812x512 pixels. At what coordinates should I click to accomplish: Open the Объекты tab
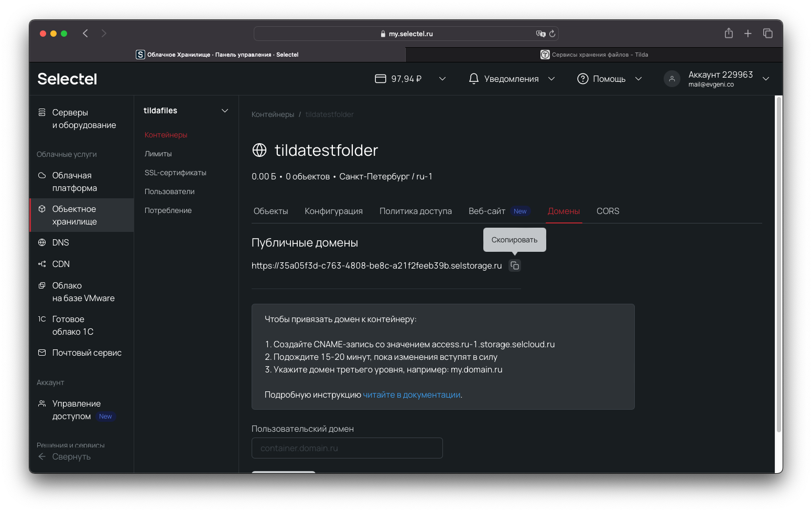[271, 211]
